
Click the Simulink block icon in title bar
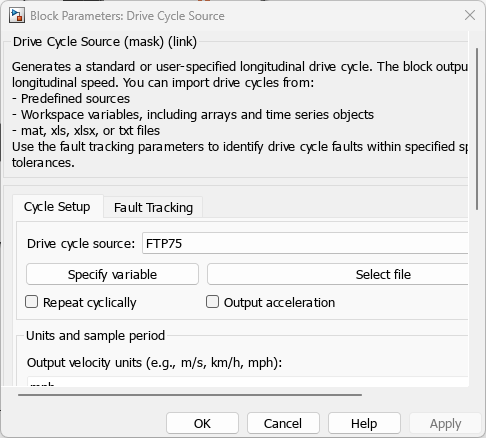pos(17,16)
